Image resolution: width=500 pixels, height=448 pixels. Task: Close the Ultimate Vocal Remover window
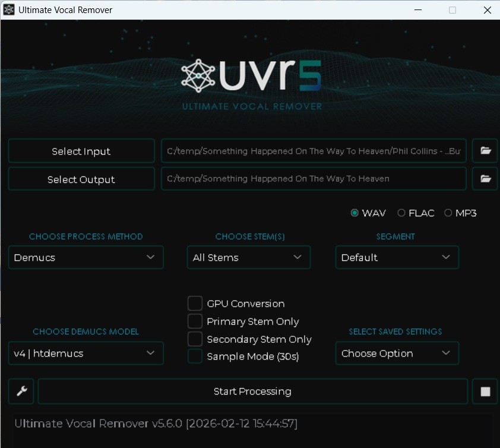tap(487, 10)
